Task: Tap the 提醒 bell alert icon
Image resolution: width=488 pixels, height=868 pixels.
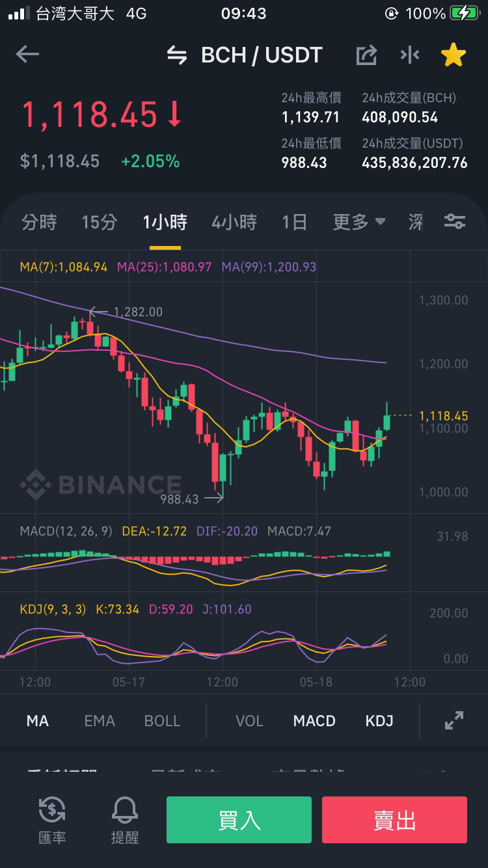Action: point(125,820)
